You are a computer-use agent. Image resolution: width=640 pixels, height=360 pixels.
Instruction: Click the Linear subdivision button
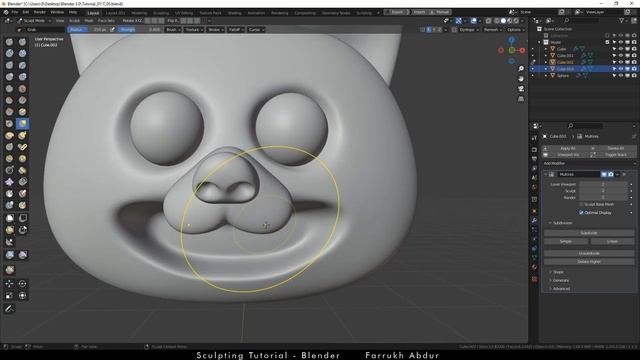[612, 241]
